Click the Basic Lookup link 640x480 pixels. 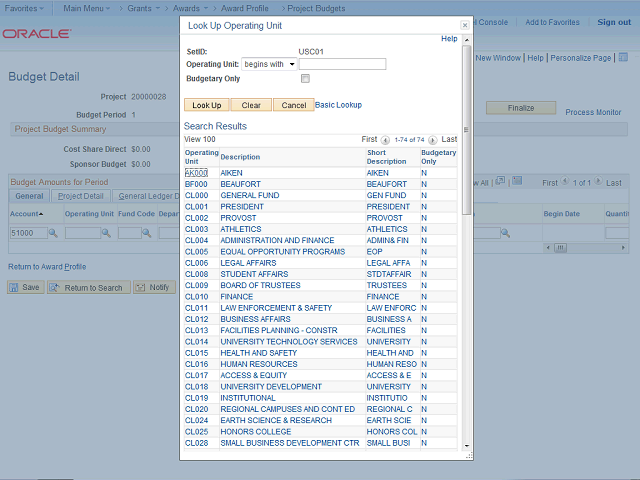point(338,104)
